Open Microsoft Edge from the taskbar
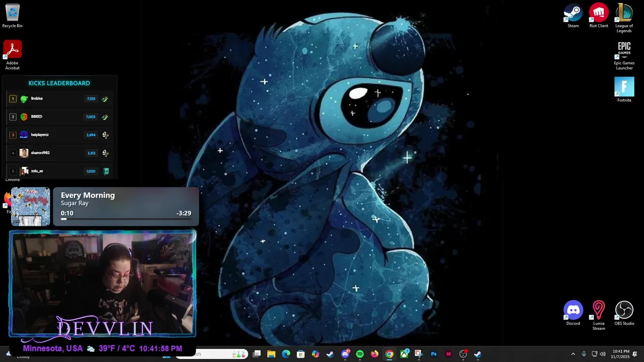The width and height of the screenshot is (644, 362). 286,354
